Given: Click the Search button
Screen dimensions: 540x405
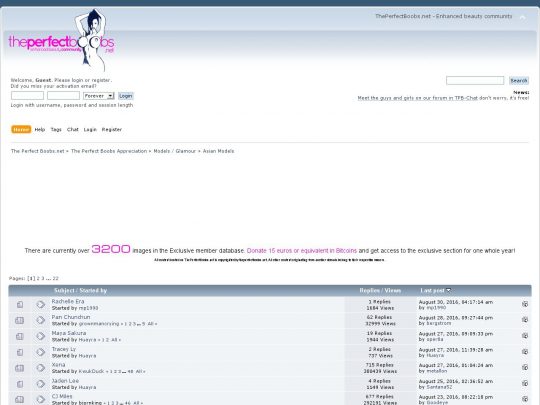Looking at the screenshot, I should (519, 81).
